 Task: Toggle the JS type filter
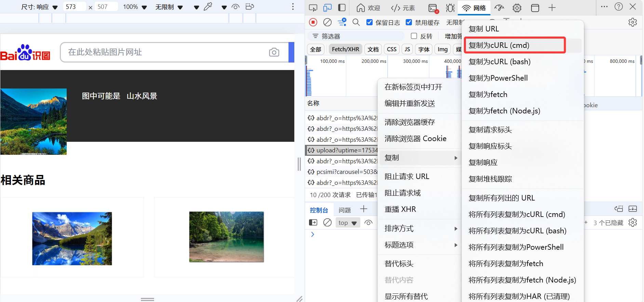[407, 49]
